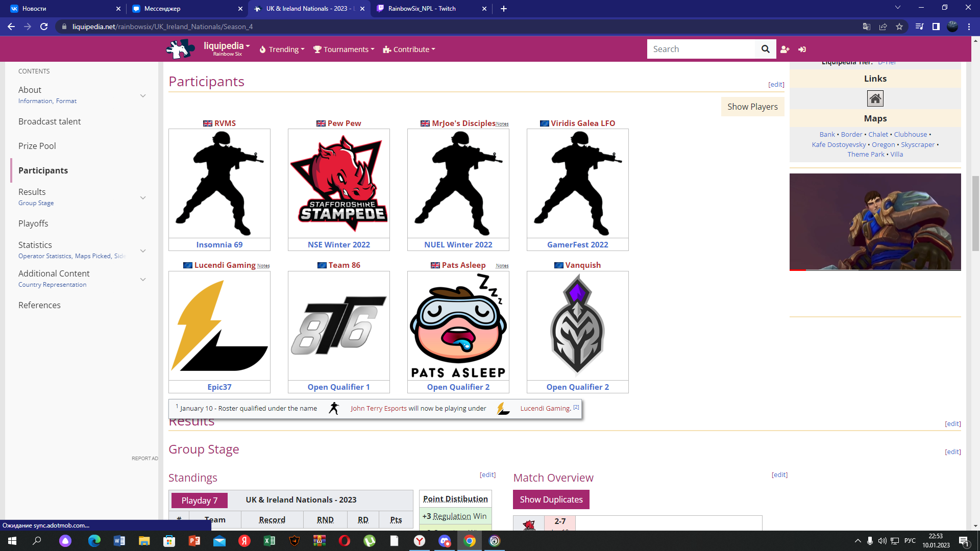Switch to the RainbowSix_NPL Twitch tab

pyautogui.click(x=422, y=9)
